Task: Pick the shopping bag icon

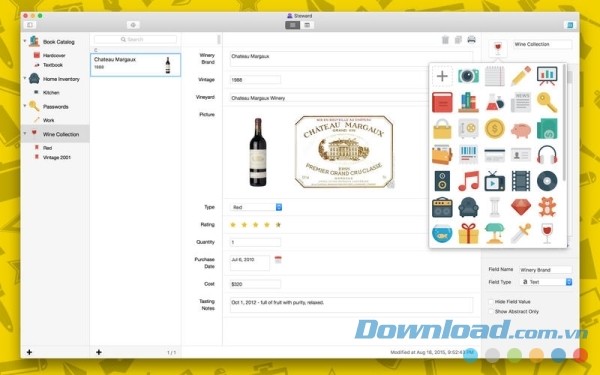Action: (x=442, y=129)
